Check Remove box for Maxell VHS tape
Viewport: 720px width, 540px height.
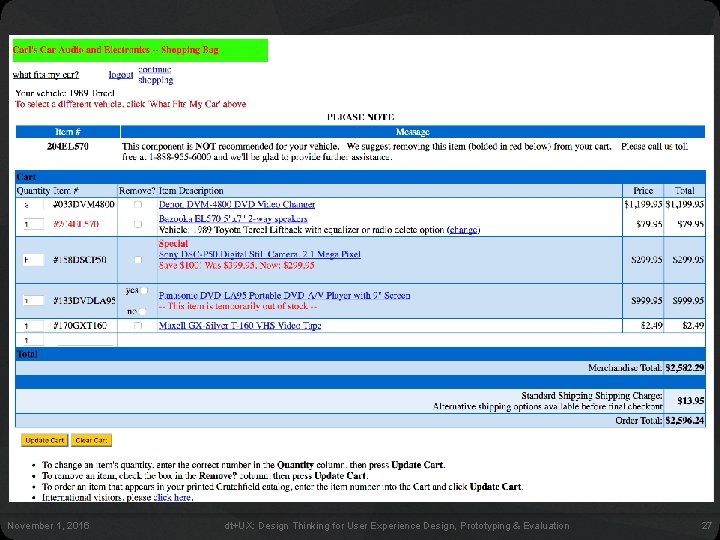coord(138,326)
